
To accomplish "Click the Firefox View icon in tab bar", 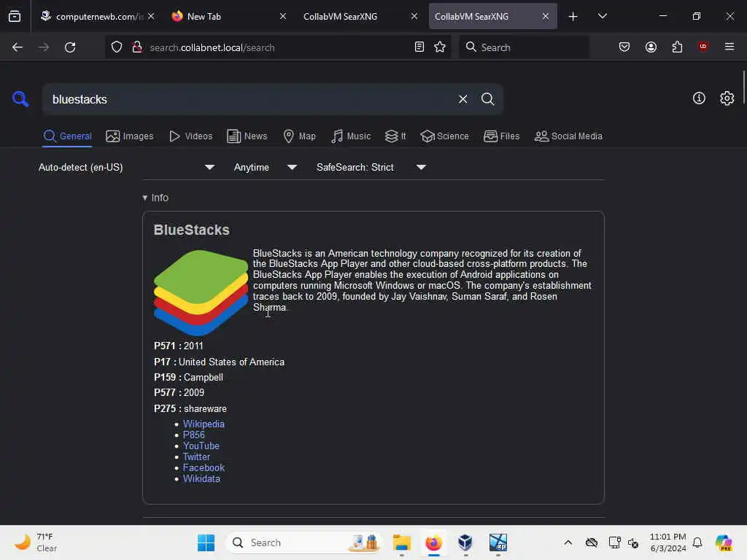I will point(15,16).
